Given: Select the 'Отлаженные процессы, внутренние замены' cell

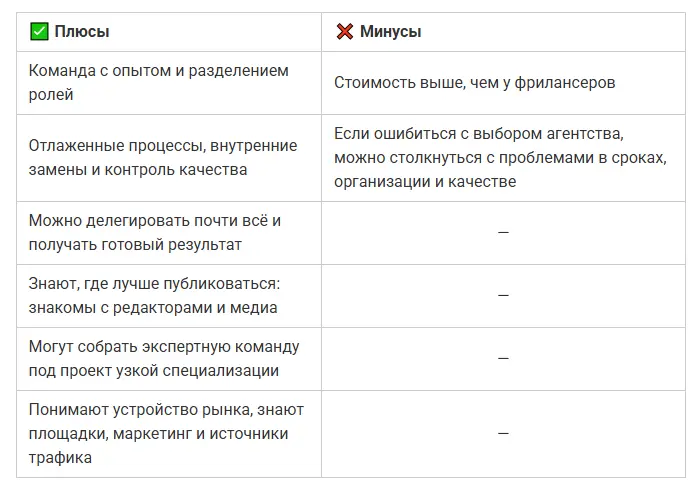Looking at the screenshot, I should [x=163, y=158].
